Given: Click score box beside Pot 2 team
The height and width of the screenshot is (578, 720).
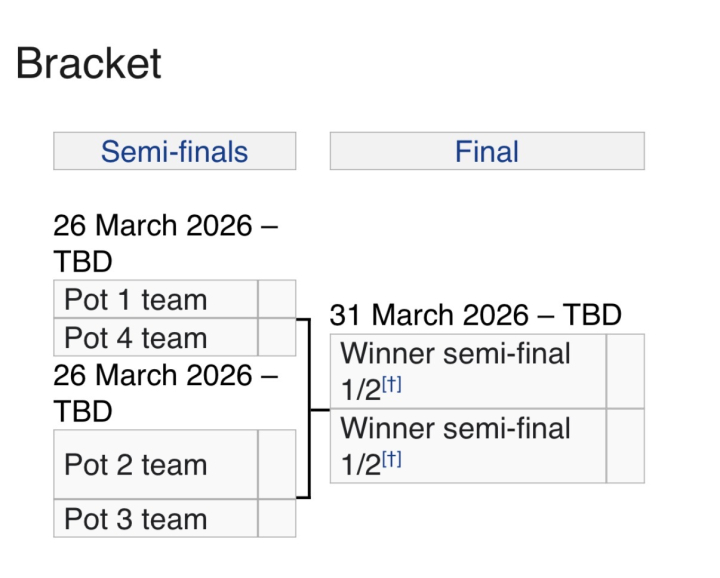Looking at the screenshot, I should pos(277,464).
